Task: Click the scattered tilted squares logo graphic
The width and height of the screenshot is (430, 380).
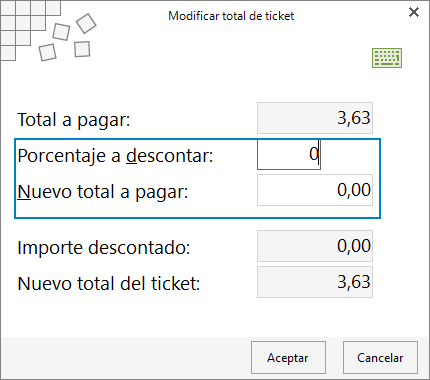Action: coord(68,37)
